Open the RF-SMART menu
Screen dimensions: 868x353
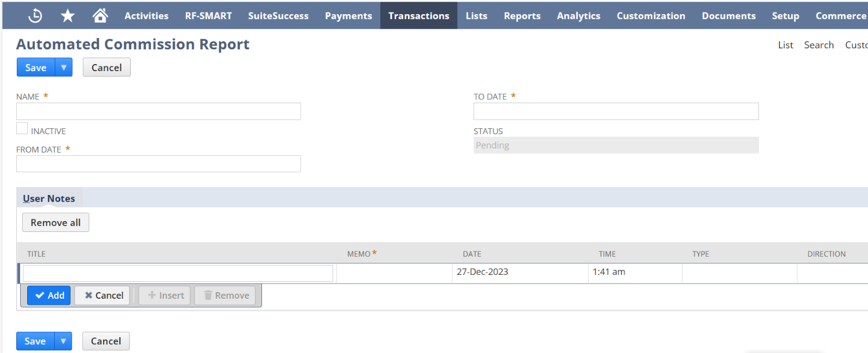point(208,16)
